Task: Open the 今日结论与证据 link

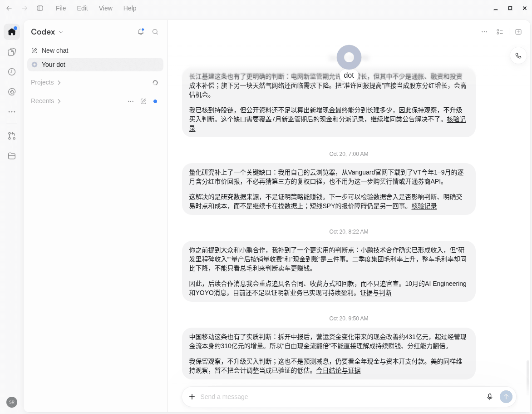Action: click(338, 371)
